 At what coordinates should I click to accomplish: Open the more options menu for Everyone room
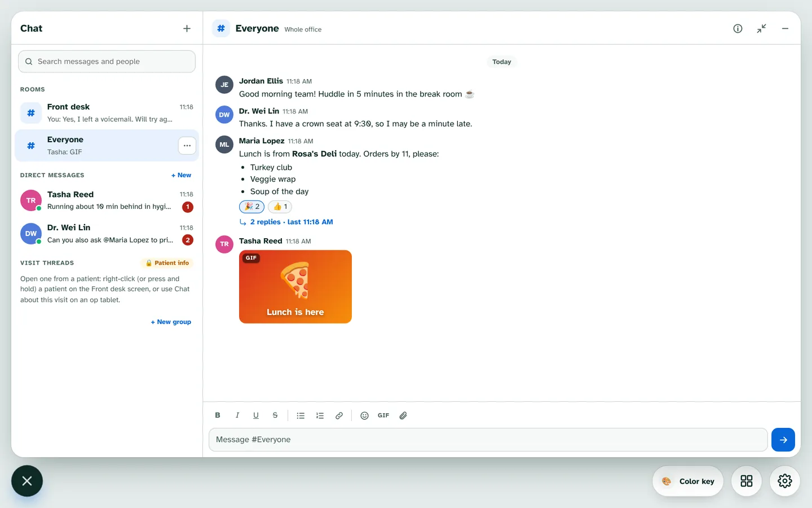click(x=187, y=146)
